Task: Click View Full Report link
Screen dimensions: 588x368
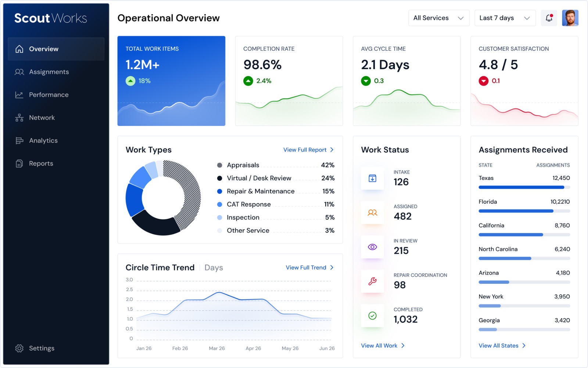Action: coord(308,150)
